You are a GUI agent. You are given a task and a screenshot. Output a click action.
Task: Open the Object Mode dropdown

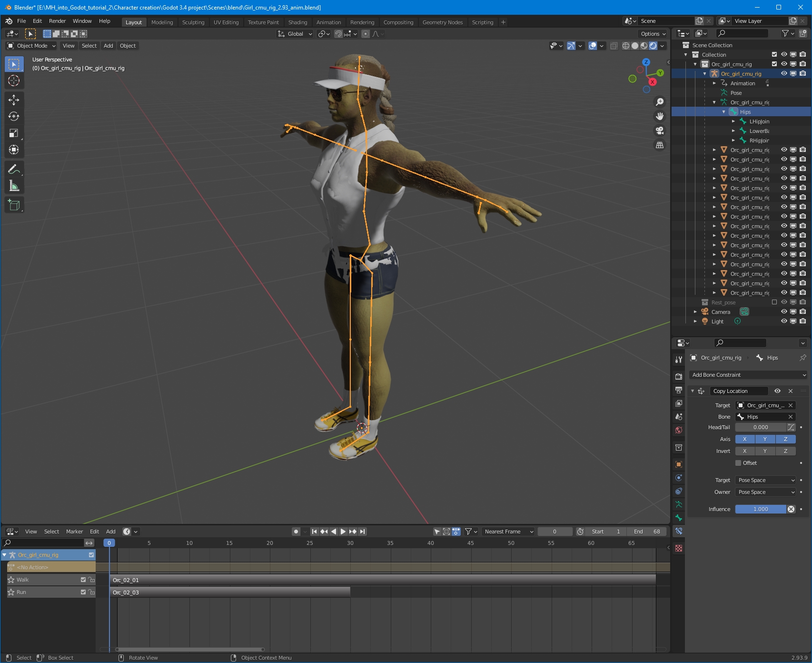point(31,46)
